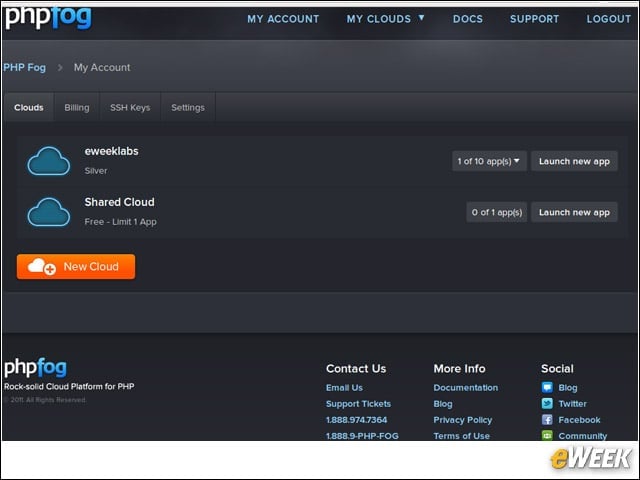Image resolution: width=640 pixels, height=480 pixels.
Task: Click the Contact Us heading
Action: coord(356,369)
